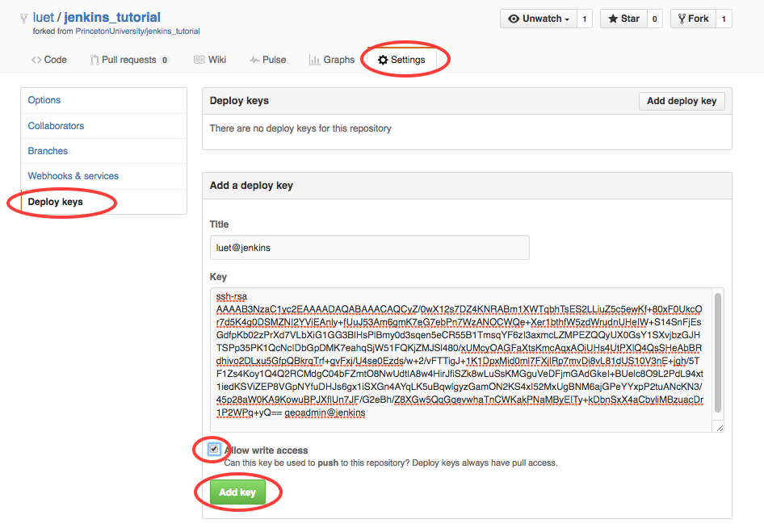The image size is (764, 532).
Task: Click the Settings gear icon
Action: click(x=383, y=60)
